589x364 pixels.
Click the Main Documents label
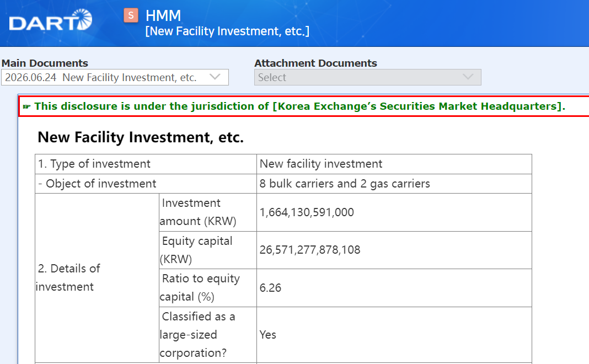point(45,63)
